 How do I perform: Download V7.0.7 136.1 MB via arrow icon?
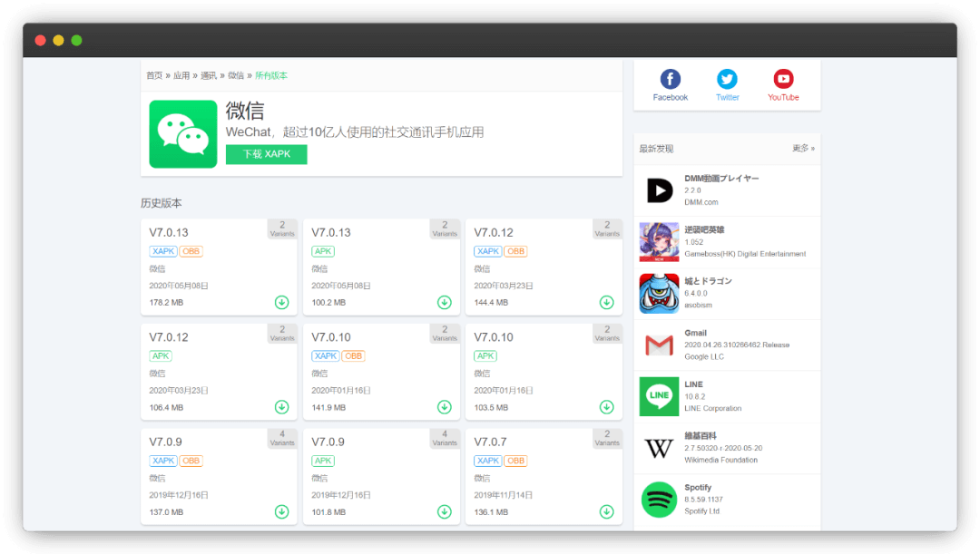pyautogui.click(x=606, y=511)
